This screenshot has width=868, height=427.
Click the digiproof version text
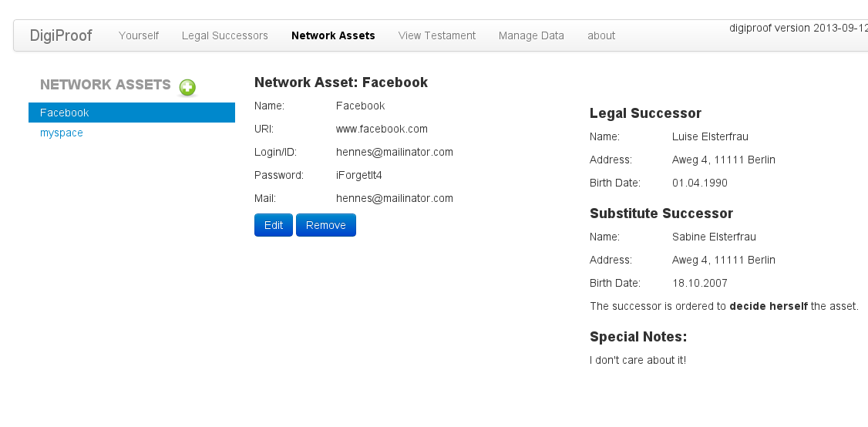pyautogui.click(x=798, y=28)
